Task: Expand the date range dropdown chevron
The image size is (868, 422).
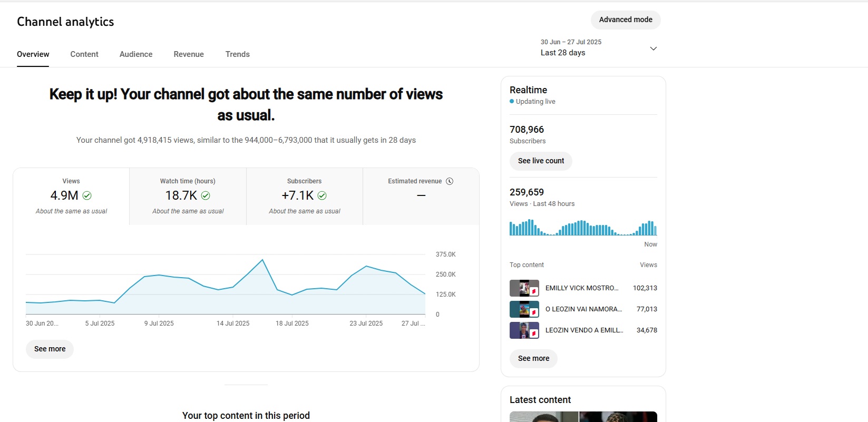Action: coord(653,48)
